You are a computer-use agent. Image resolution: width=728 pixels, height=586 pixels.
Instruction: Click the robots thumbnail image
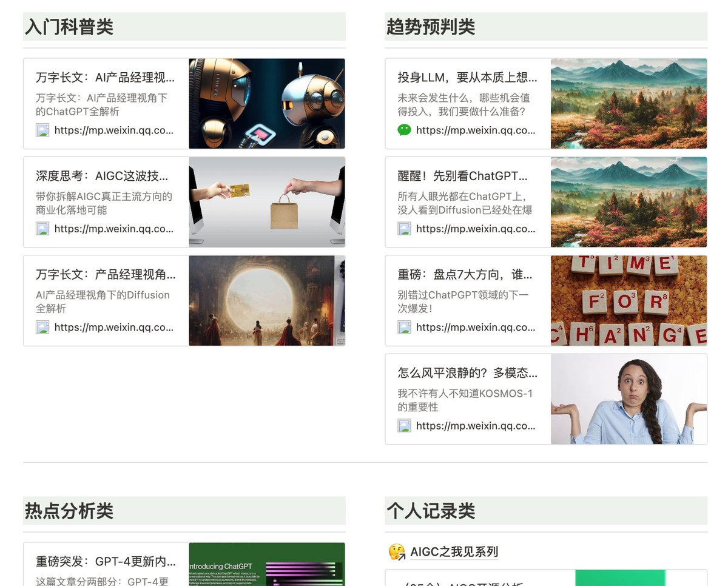pyautogui.click(x=267, y=104)
